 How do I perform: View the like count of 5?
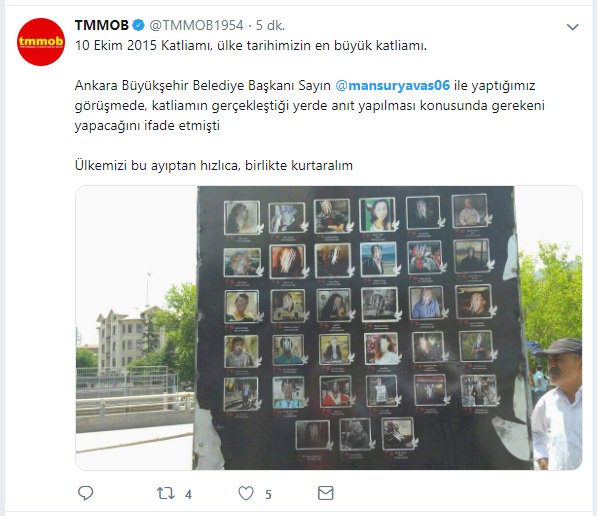[268, 494]
